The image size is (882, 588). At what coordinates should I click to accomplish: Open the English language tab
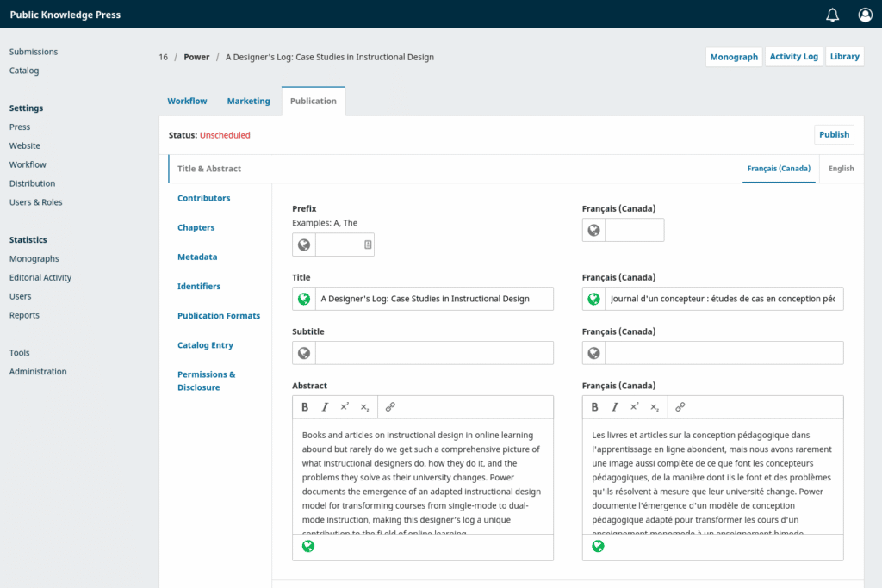click(x=841, y=169)
